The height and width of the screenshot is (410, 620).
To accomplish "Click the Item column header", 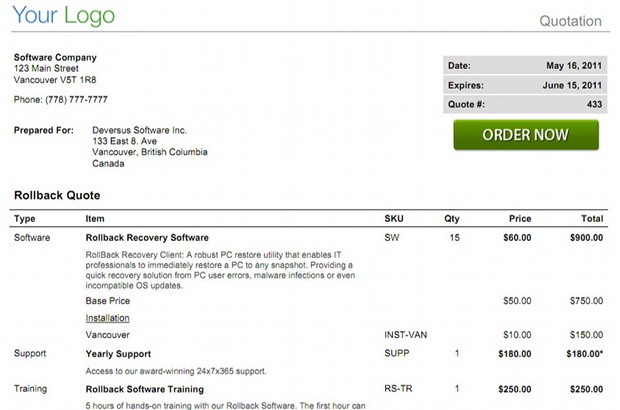I will (x=95, y=218).
